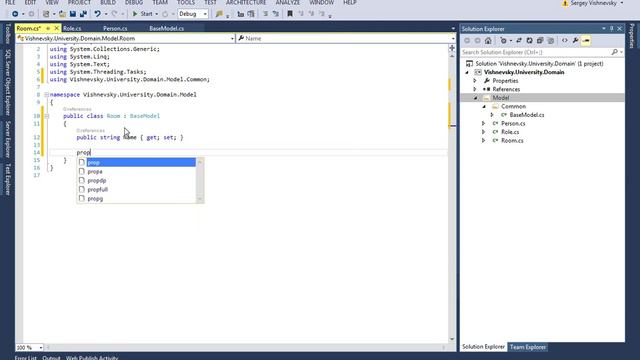640x360 pixels.
Task: Switch to the Team Explorer tab
Action: tap(528, 347)
